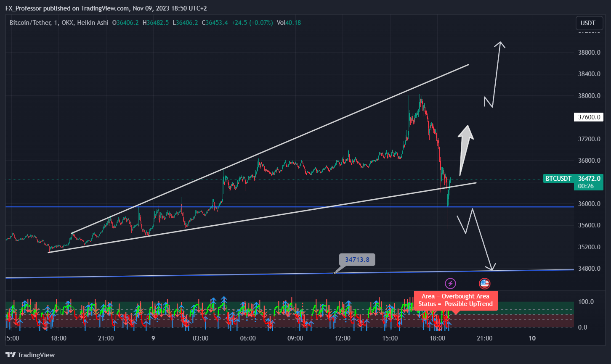Click the Vol 40.18 volume readout
The height and width of the screenshot is (364, 611).
tap(289, 22)
